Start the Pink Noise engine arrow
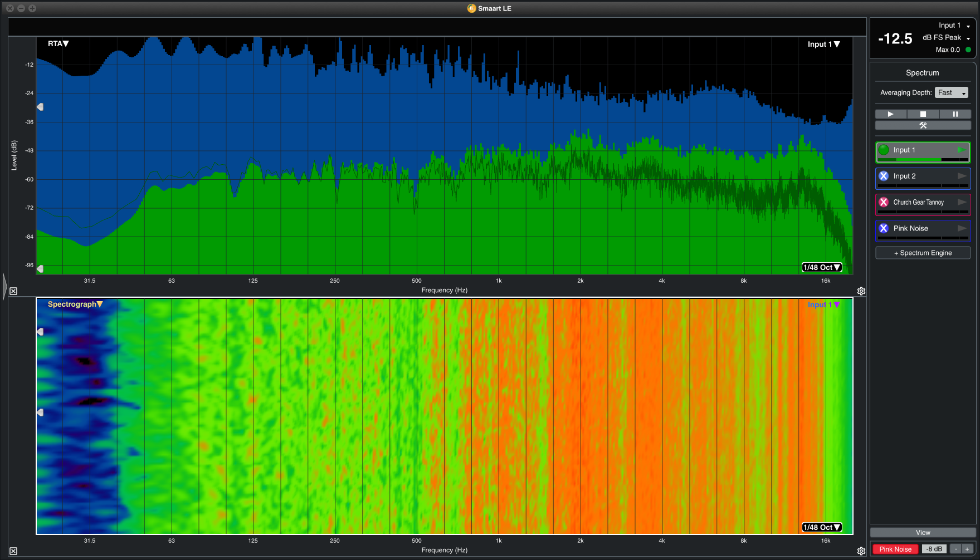The image size is (980, 560). click(962, 228)
